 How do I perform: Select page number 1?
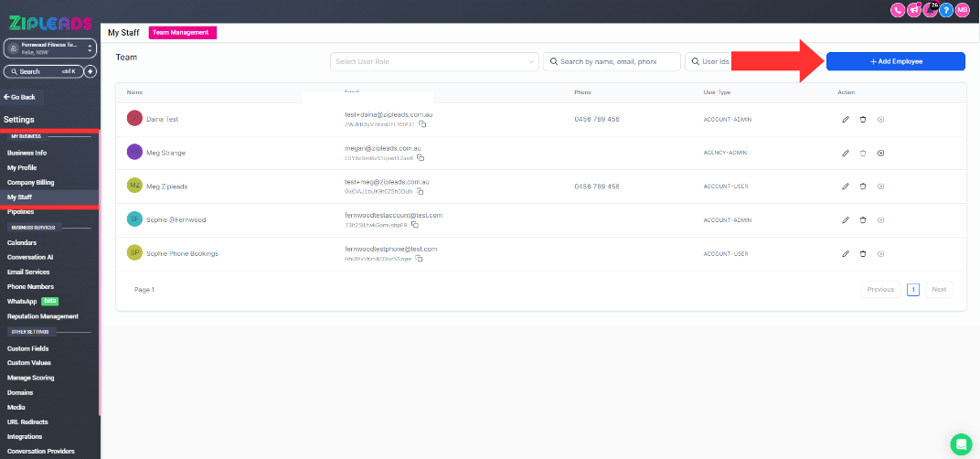913,290
